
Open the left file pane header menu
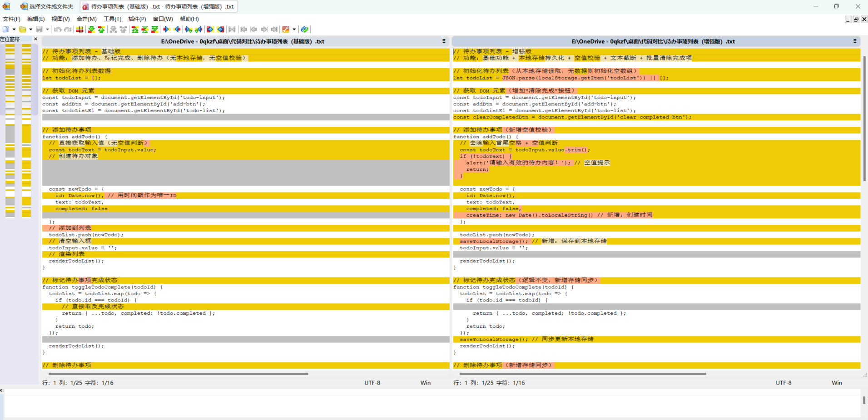click(x=444, y=41)
